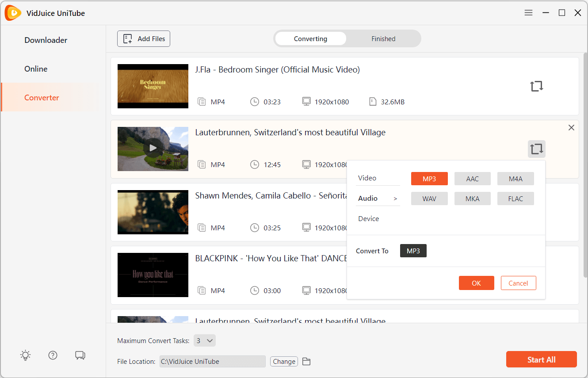Viewport: 588px width, 378px height.
Task: Expand the Device format category
Action: (x=369, y=219)
